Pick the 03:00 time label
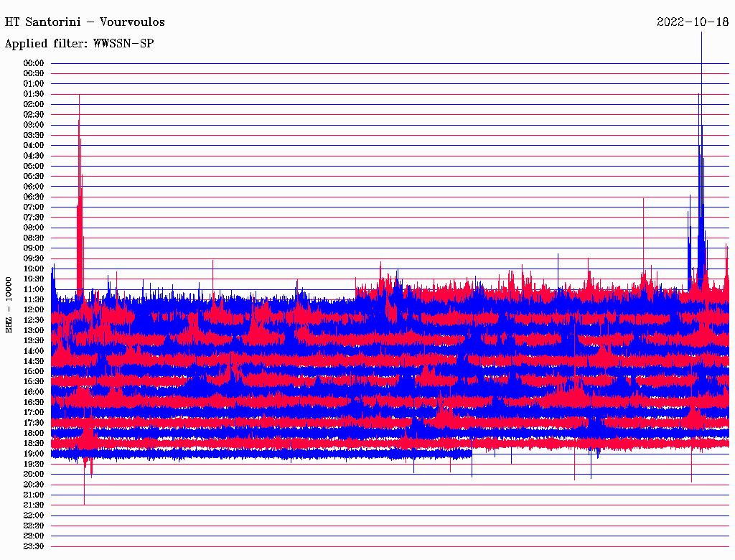 tap(34, 125)
